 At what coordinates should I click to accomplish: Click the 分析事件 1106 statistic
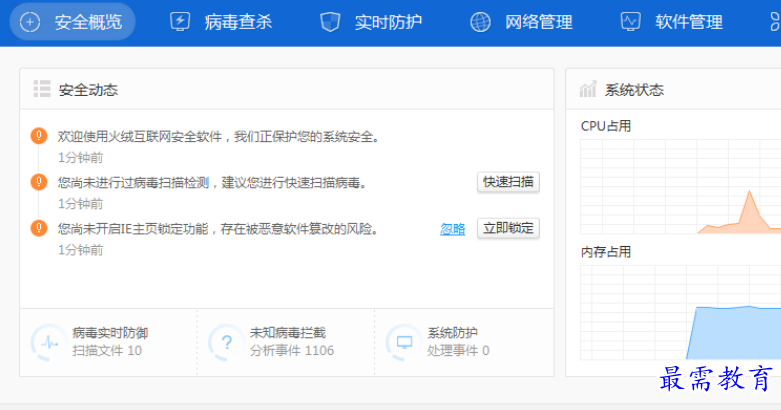pos(292,351)
